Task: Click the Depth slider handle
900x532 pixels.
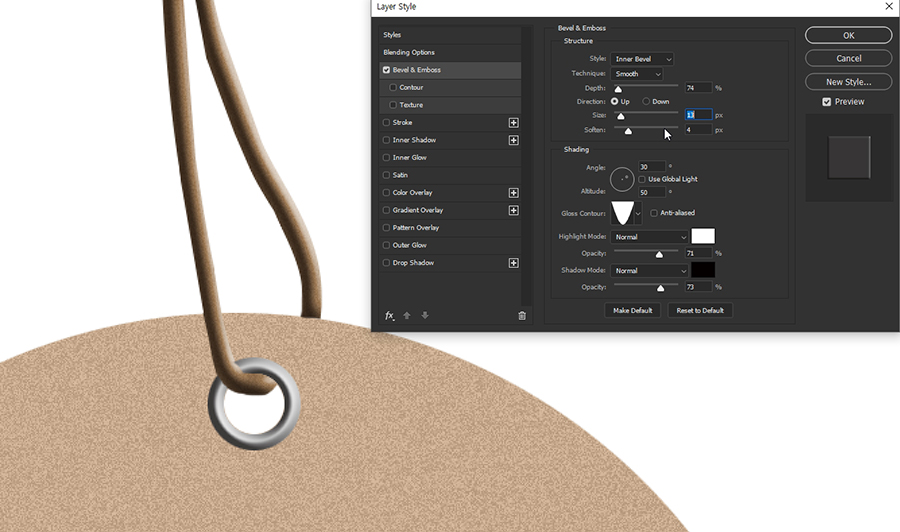Action: pos(618,90)
